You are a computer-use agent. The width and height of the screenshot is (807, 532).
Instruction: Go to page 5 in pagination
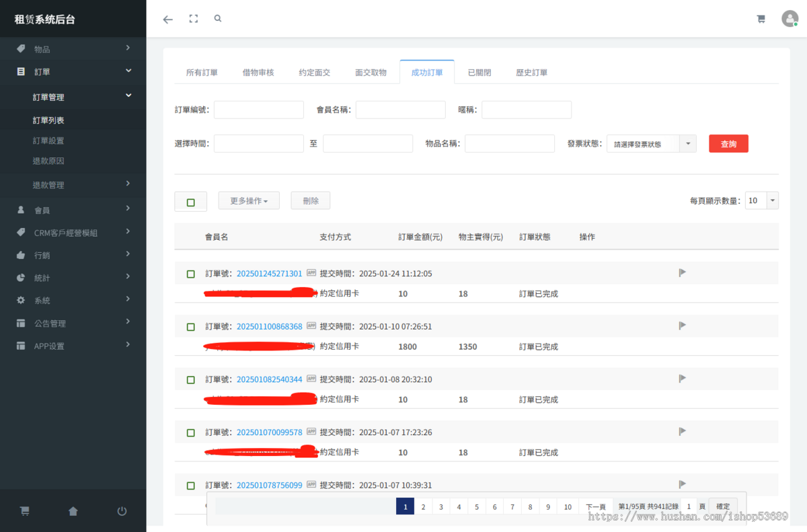[x=477, y=507]
